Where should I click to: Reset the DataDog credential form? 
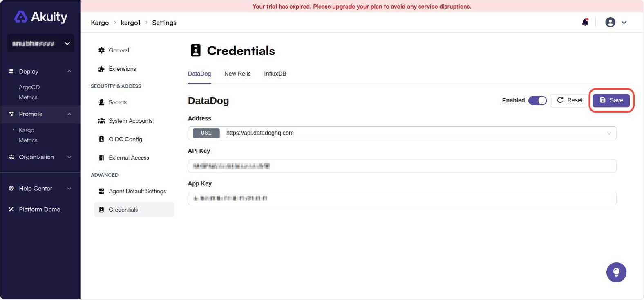pyautogui.click(x=568, y=100)
